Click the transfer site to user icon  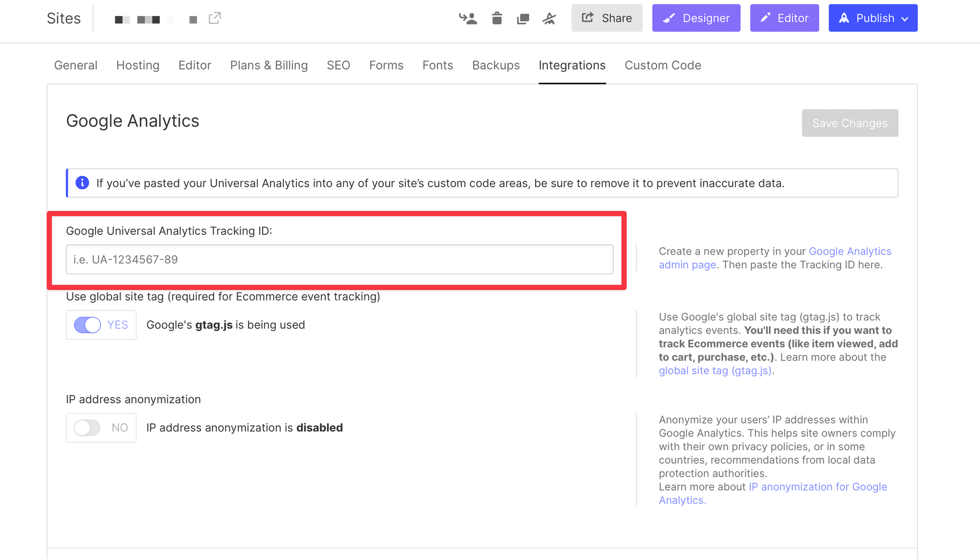click(468, 19)
